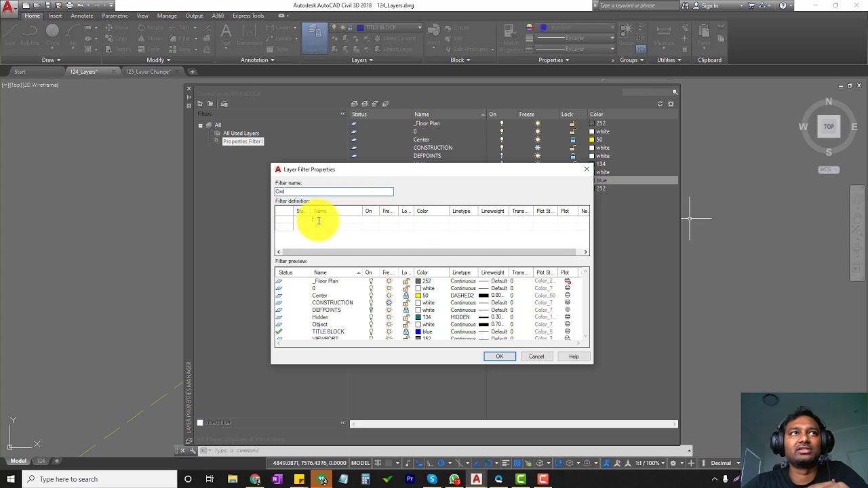This screenshot has width=868, height=488.
Task: Click New Property Filter icon in layer manager
Action: pos(199,104)
